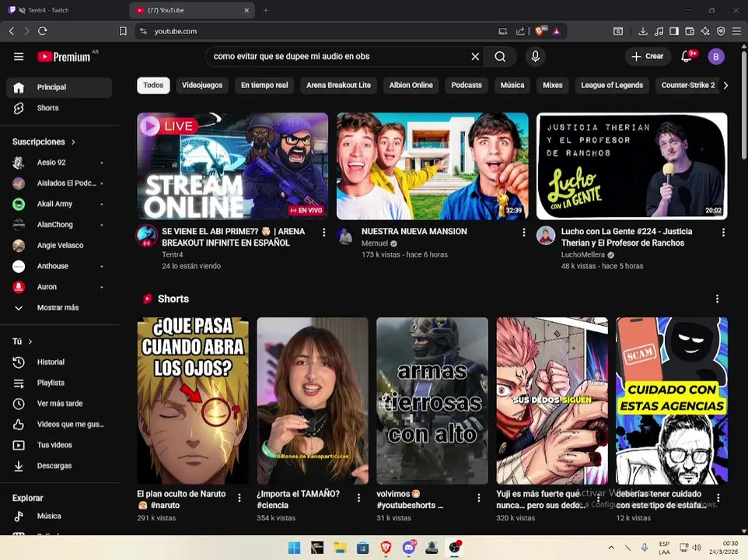Open the NUESTRA NUEVA MANSION thumbnail
Image resolution: width=748 pixels, height=560 pixels.
coord(432,166)
